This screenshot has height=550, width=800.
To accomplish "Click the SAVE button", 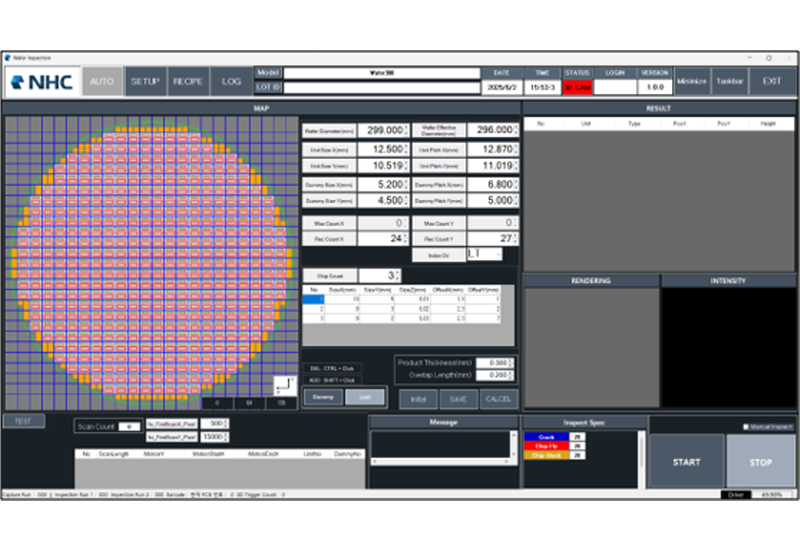I will click(x=458, y=398).
